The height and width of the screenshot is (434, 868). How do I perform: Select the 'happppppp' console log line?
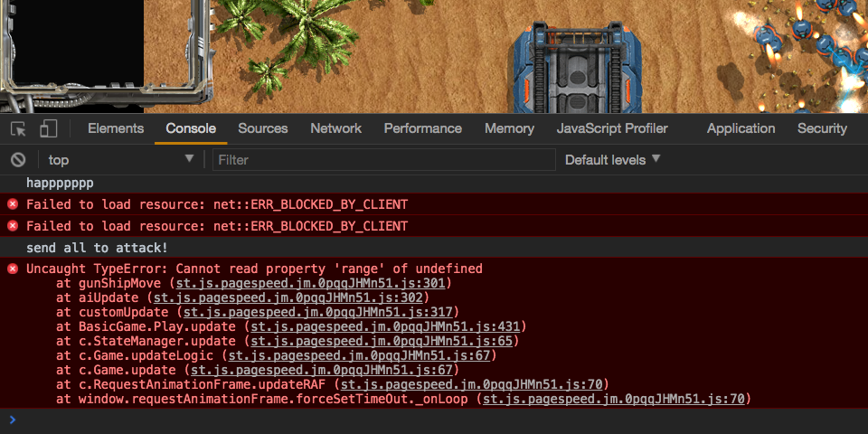pos(60,184)
